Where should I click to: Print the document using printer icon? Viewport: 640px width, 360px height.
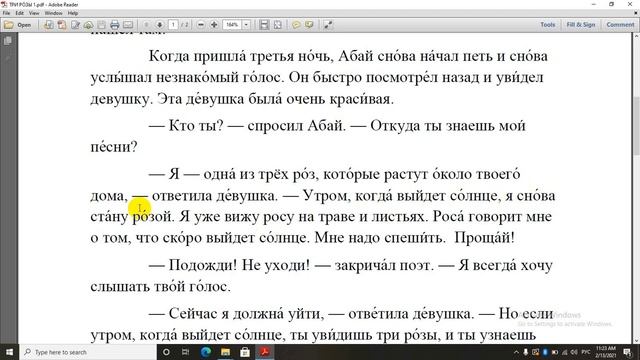point(115,25)
